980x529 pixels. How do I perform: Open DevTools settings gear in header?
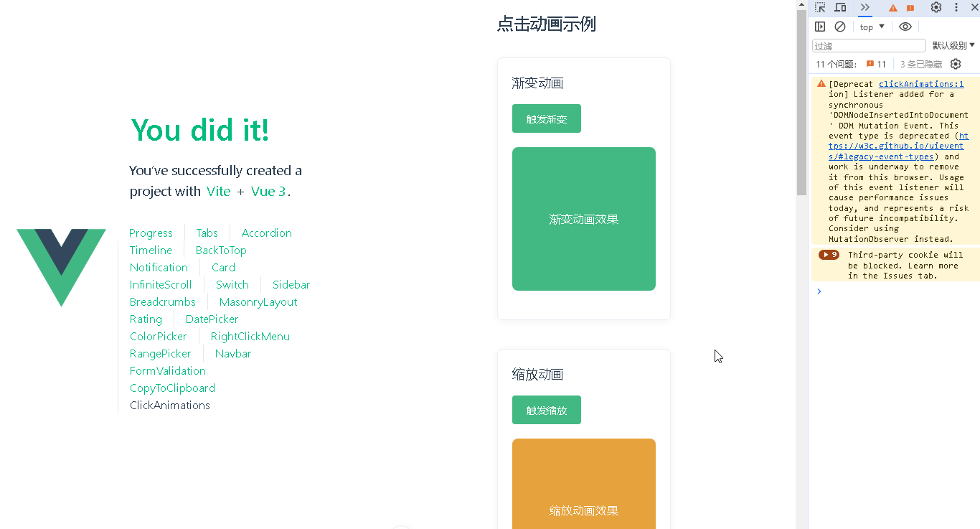click(x=936, y=8)
